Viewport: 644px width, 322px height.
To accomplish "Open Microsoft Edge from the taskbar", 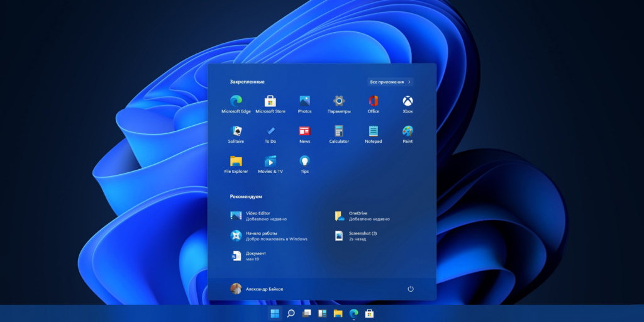I will 353,313.
